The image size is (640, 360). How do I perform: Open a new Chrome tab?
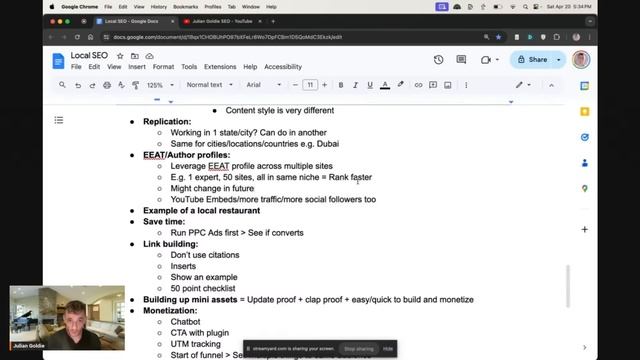coord(273,21)
